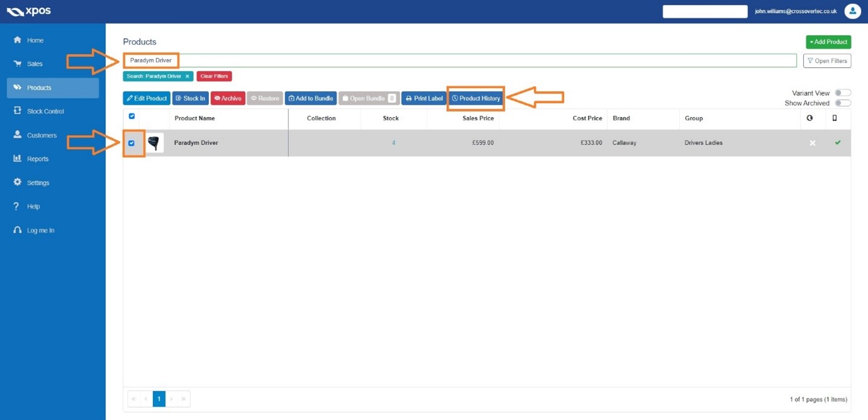868x420 pixels.
Task: Click the Drivers Ladies group cell
Action: coord(704,143)
